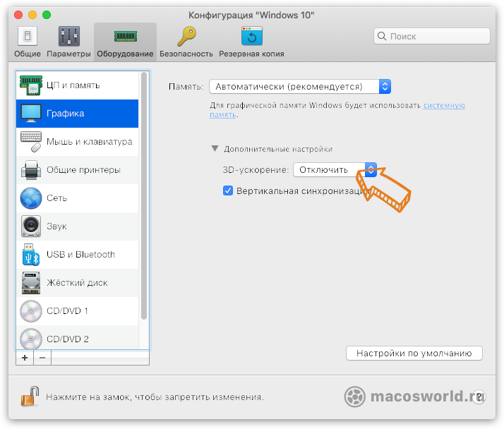Switch to the Оборудование tab label
The width and height of the screenshot is (504, 429).
click(125, 54)
